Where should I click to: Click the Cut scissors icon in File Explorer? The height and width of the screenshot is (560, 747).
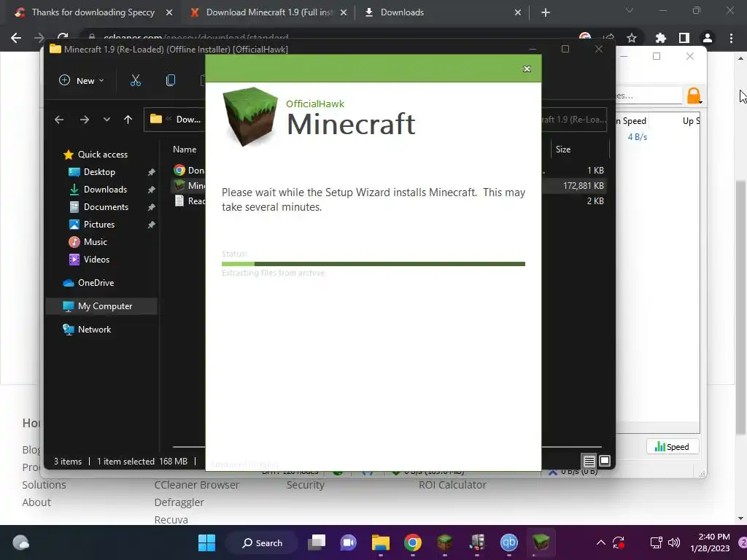coord(136,80)
